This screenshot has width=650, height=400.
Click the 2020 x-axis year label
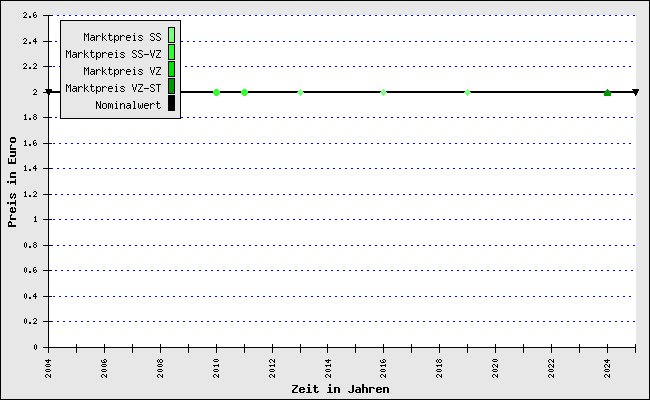tap(495, 368)
